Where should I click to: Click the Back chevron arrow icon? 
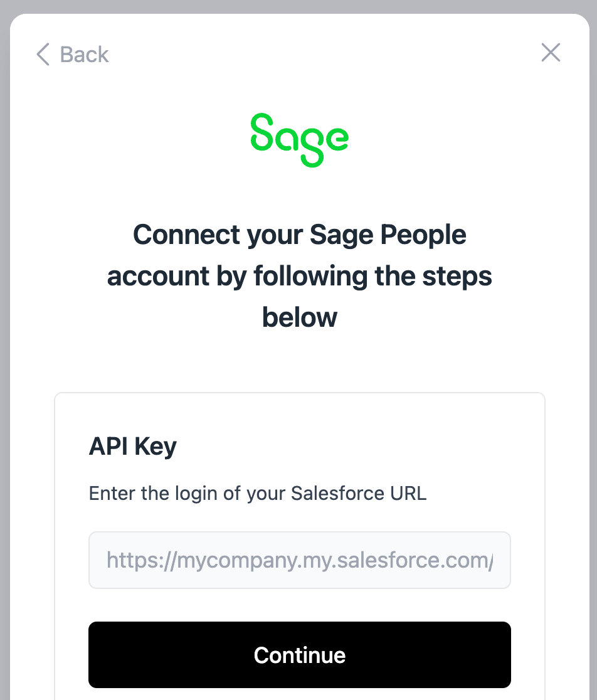click(x=43, y=55)
